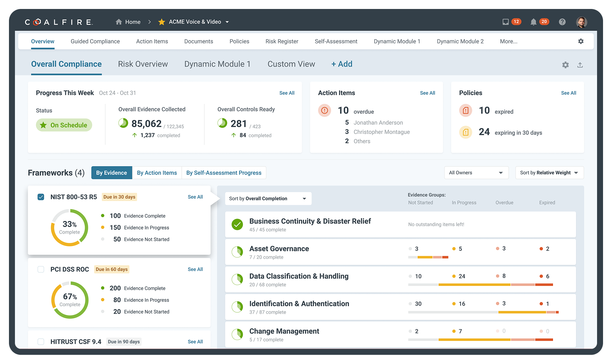The width and height of the screenshot is (612, 364).
Task: Click the export upload icon
Action: point(580,65)
